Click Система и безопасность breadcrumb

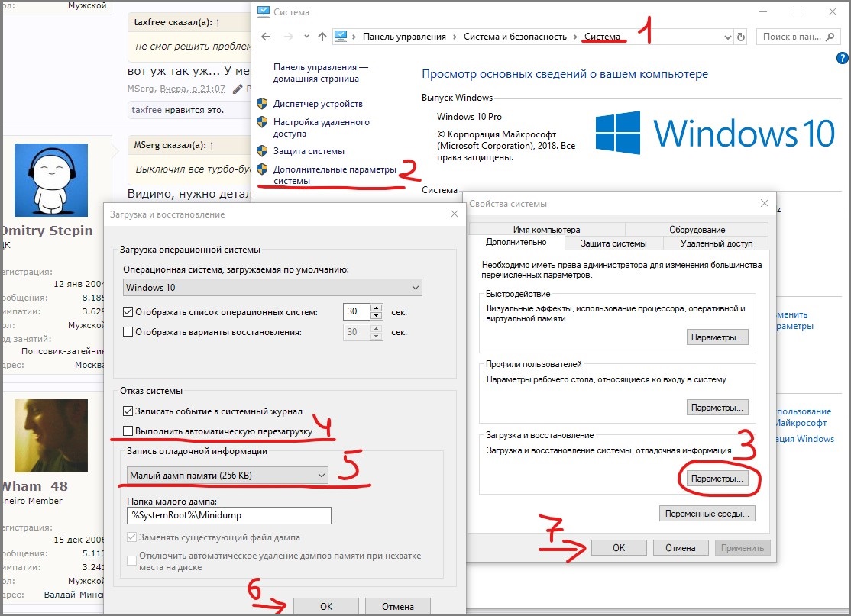(x=515, y=37)
